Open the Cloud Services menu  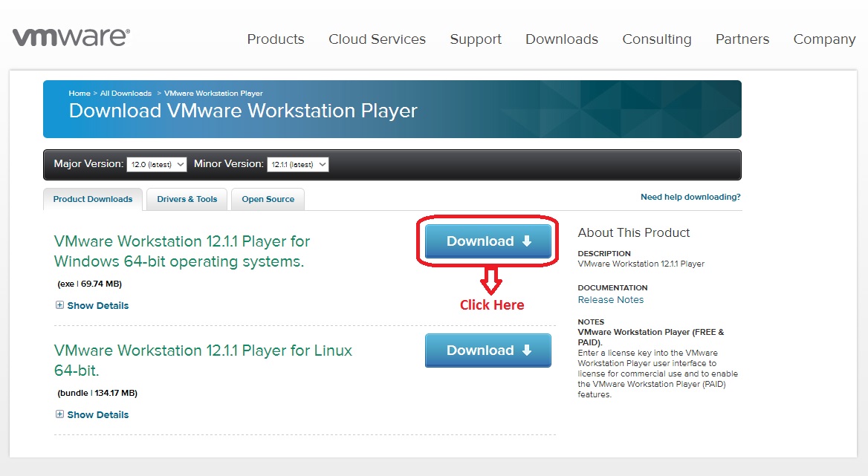click(x=377, y=39)
